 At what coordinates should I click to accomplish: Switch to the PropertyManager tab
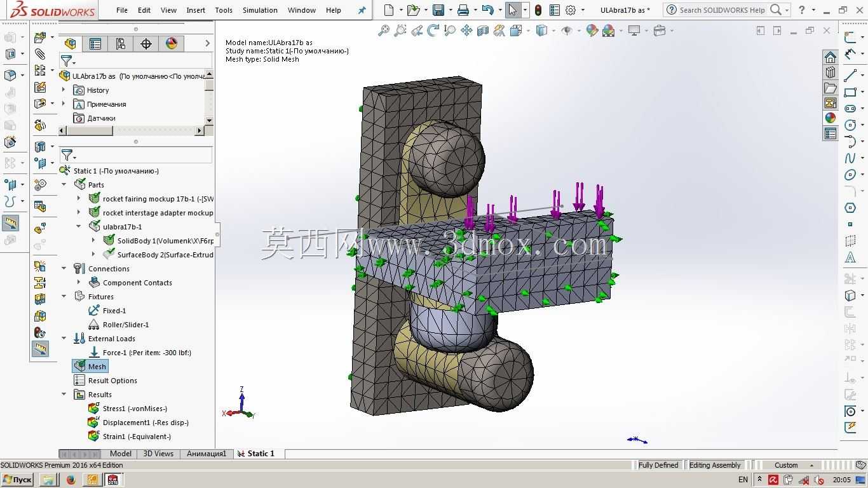click(x=95, y=43)
